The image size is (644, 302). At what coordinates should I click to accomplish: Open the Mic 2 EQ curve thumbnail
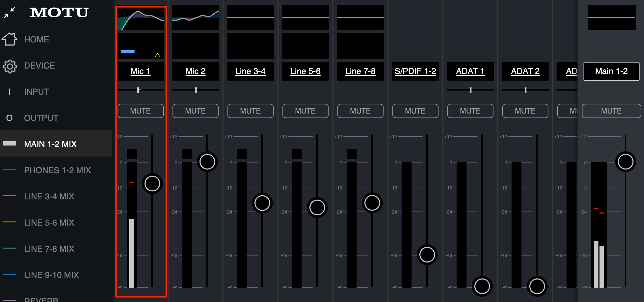(196, 17)
